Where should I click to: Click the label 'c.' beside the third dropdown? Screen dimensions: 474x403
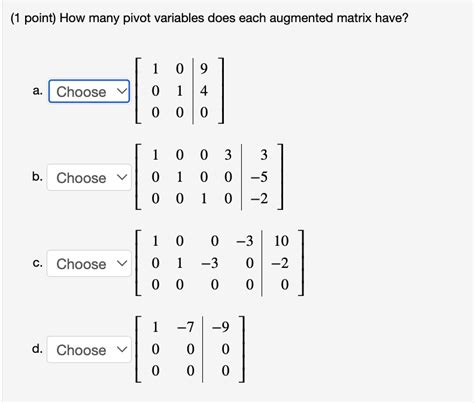point(38,263)
